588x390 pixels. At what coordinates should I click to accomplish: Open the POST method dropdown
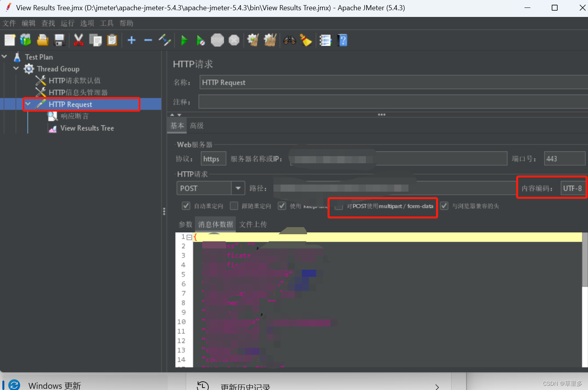[x=238, y=188]
